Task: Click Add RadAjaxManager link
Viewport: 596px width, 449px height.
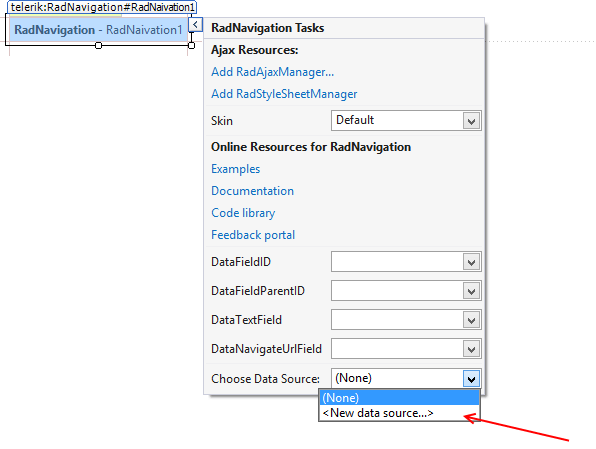Action: tap(273, 72)
